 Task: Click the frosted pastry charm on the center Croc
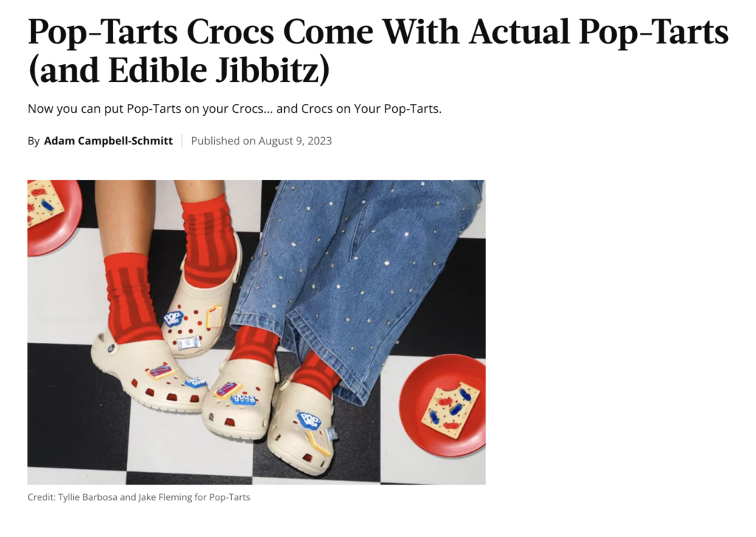pos(228,389)
